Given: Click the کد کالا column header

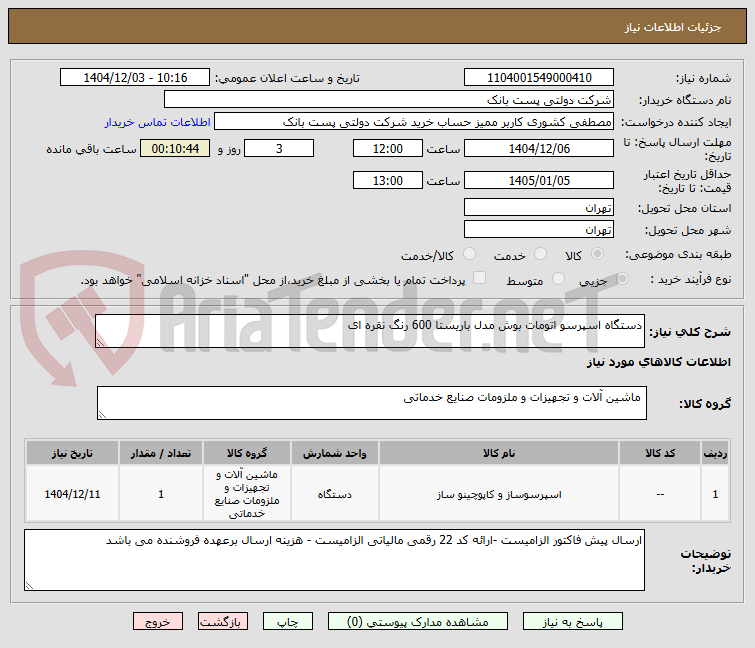Looking at the screenshot, I should (660, 453).
